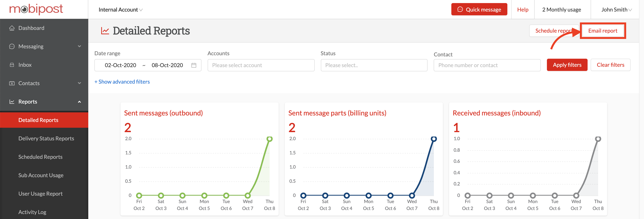644x219 pixels.
Task: Open the John Smith user menu
Action: (x=616, y=10)
